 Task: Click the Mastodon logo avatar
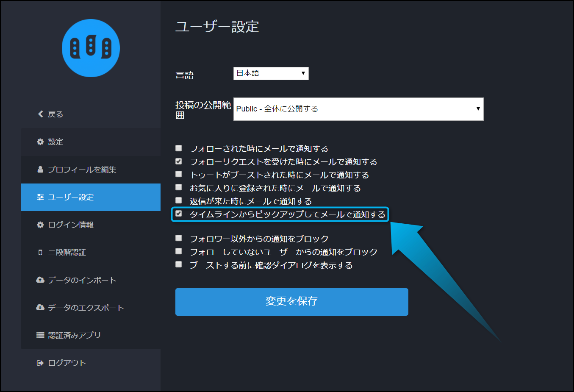point(91,48)
